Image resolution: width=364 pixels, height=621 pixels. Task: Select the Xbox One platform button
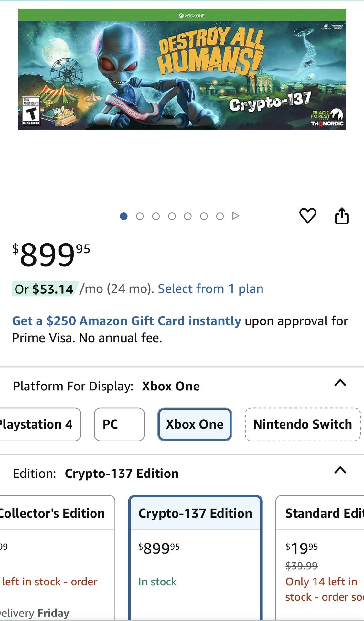click(194, 424)
